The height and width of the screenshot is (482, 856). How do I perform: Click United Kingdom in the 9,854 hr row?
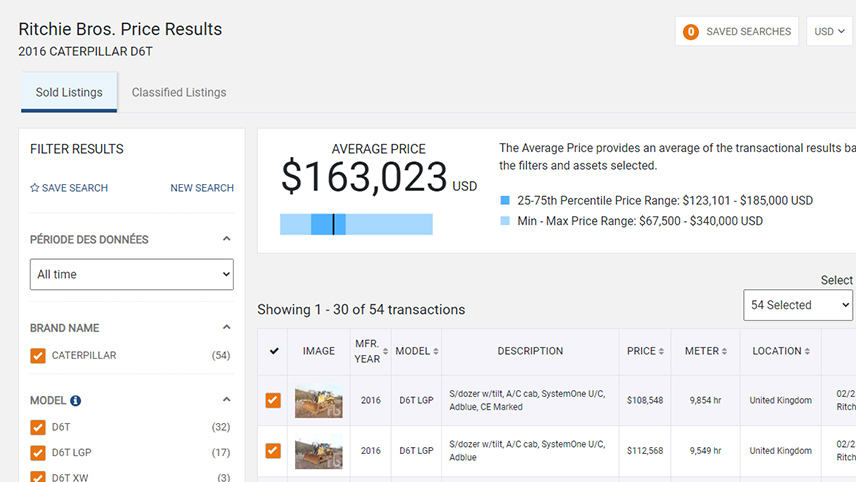pyautogui.click(x=781, y=401)
